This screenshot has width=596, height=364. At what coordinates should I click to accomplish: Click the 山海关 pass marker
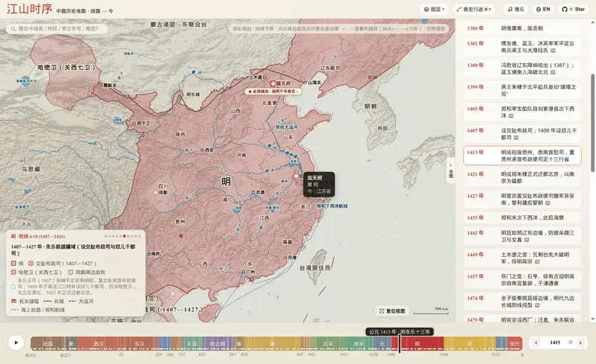pyautogui.click(x=305, y=83)
